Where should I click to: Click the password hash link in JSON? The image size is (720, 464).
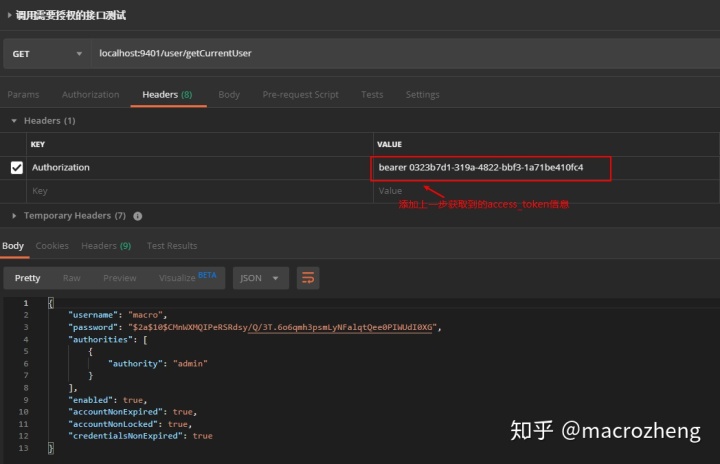(340, 328)
